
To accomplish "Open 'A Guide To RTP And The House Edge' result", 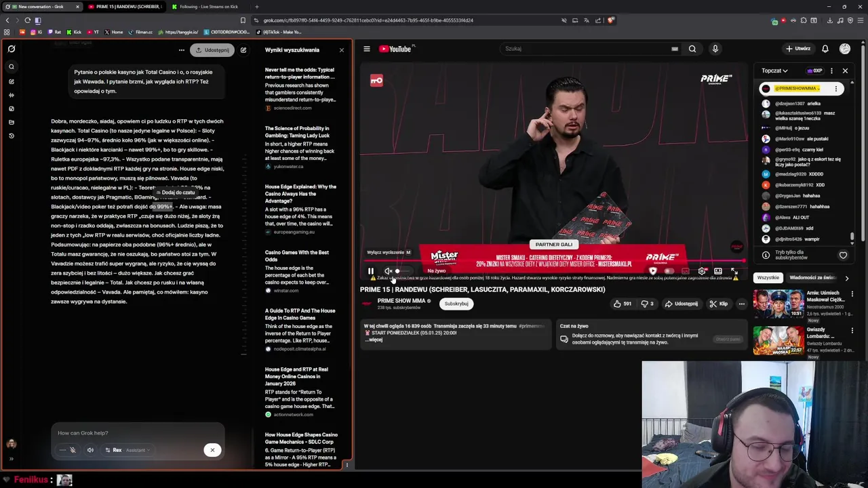I will [x=300, y=330].
